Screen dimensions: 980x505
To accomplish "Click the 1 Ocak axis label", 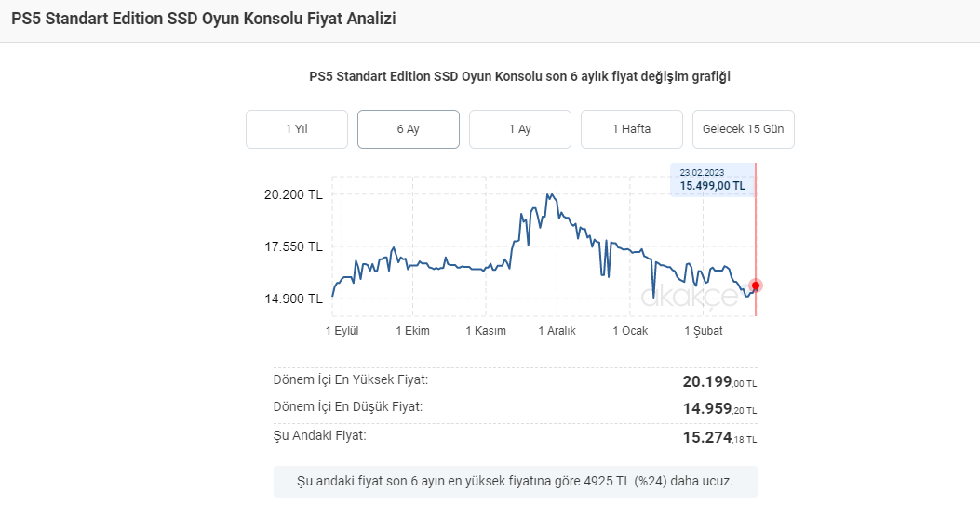I will click(x=630, y=331).
